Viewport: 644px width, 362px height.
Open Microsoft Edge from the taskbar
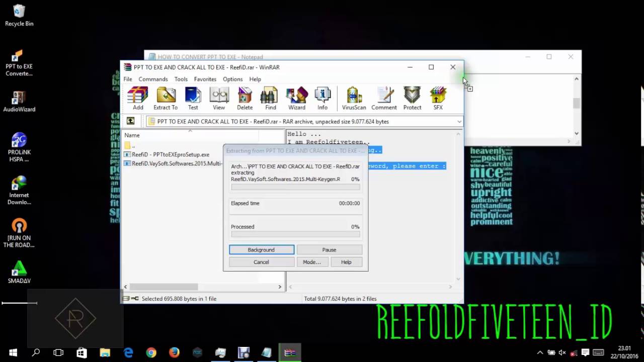(x=128, y=352)
